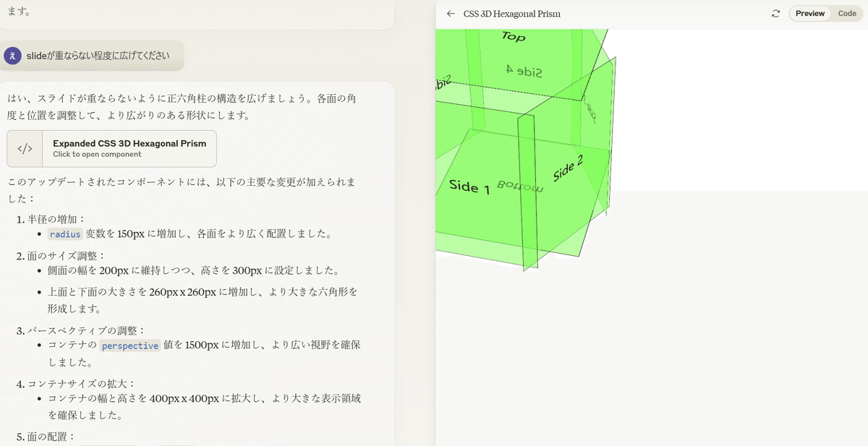The image size is (868, 446).
Task: Click the 'Side 1' face in the preview
Action: (x=469, y=186)
